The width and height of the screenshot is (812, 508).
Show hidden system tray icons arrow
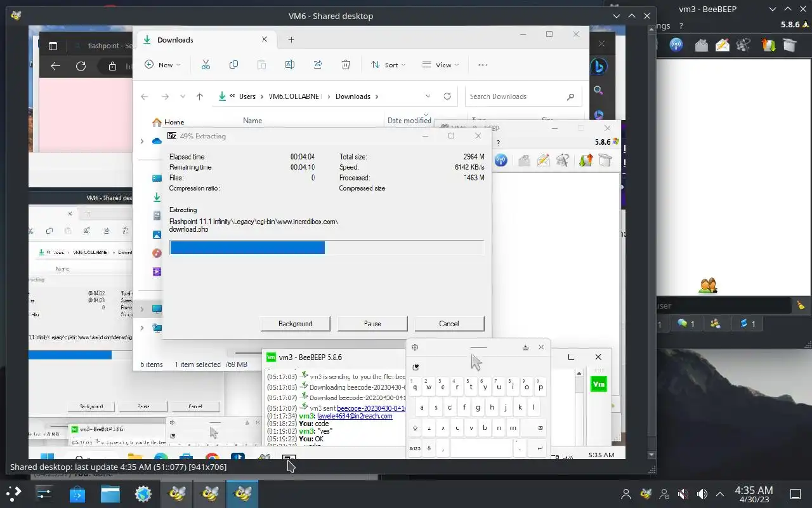point(720,494)
